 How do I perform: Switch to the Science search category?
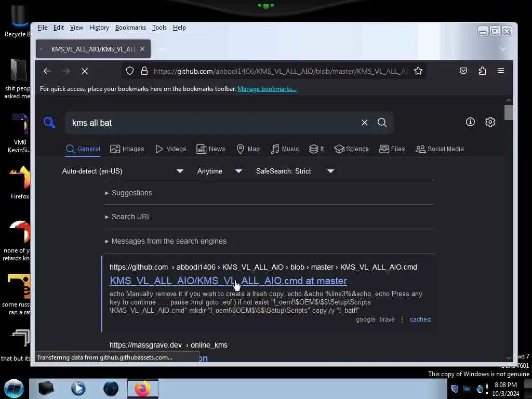(x=351, y=149)
